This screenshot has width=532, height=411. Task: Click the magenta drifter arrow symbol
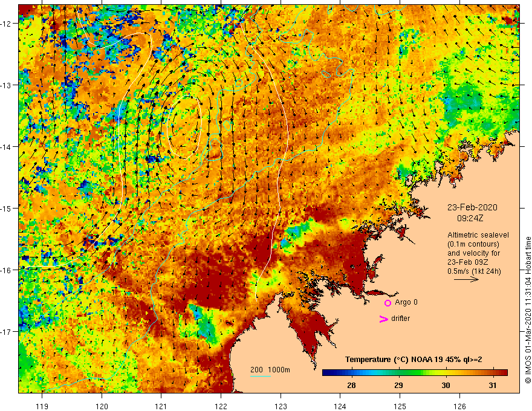pos(384,319)
